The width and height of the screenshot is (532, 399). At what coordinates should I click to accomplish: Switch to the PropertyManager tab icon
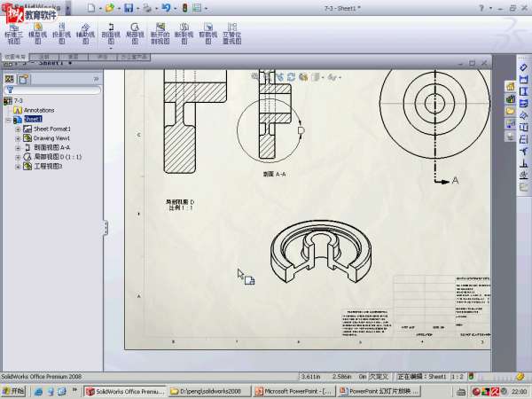(21, 78)
